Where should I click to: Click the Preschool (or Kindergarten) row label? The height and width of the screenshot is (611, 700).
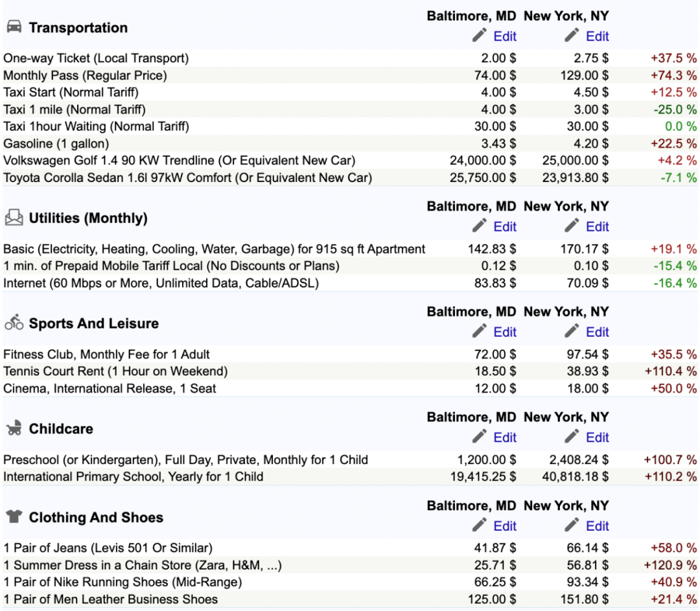(186, 459)
